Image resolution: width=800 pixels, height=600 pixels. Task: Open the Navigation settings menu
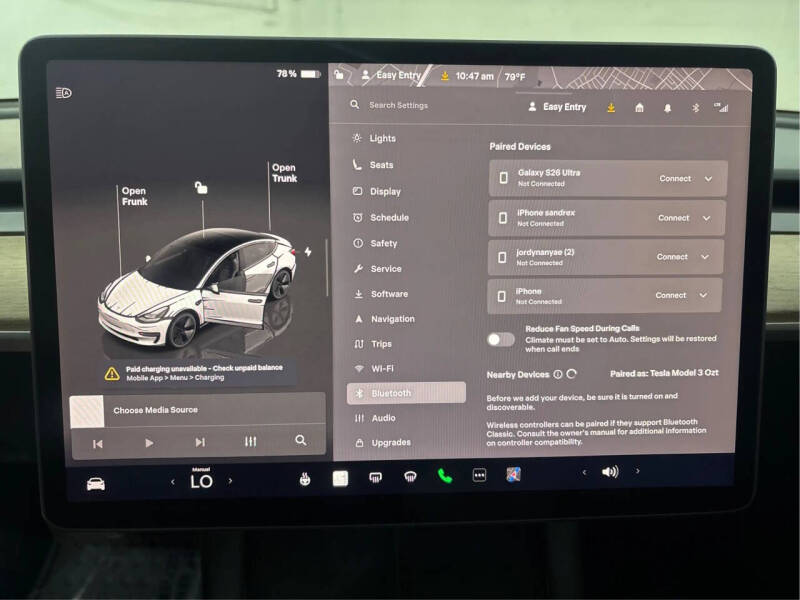click(x=392, y=319)
